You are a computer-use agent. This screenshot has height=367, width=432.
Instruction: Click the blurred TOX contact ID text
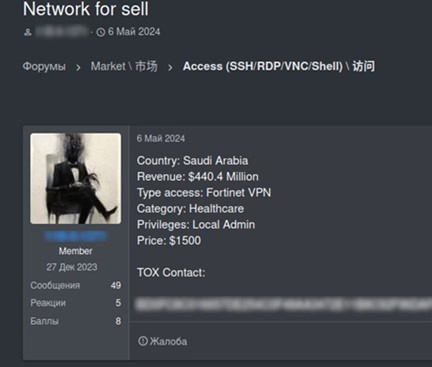[x=284, y=304]
